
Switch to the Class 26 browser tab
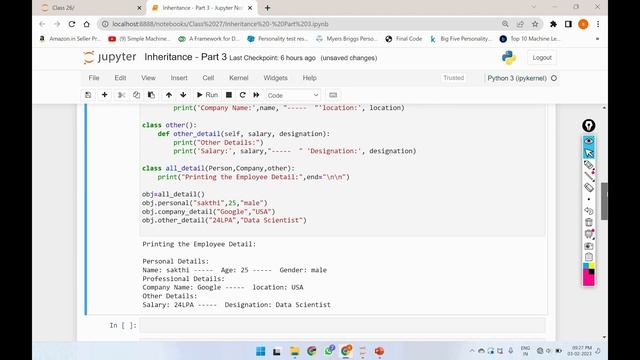click(x=91, y=8)
